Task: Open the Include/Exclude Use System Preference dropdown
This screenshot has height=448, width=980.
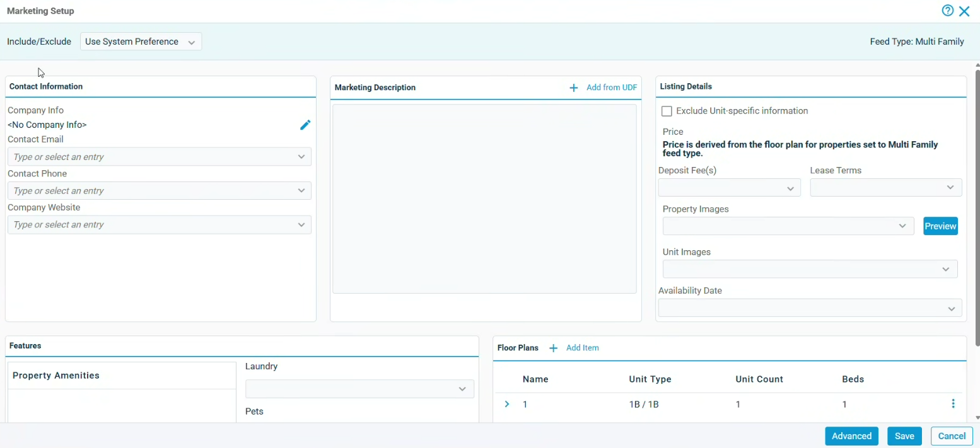Action: point(141,42)
